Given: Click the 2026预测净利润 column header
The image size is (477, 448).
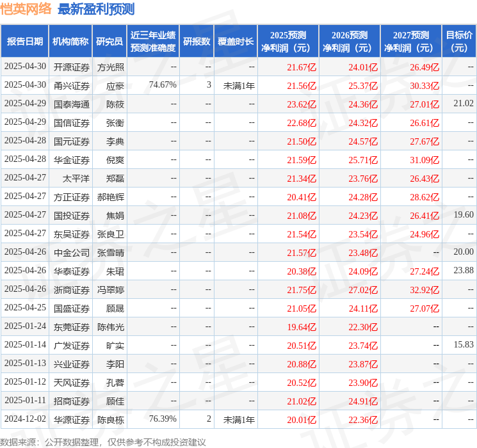Looking at the screenshot, I should pos(350,42).
